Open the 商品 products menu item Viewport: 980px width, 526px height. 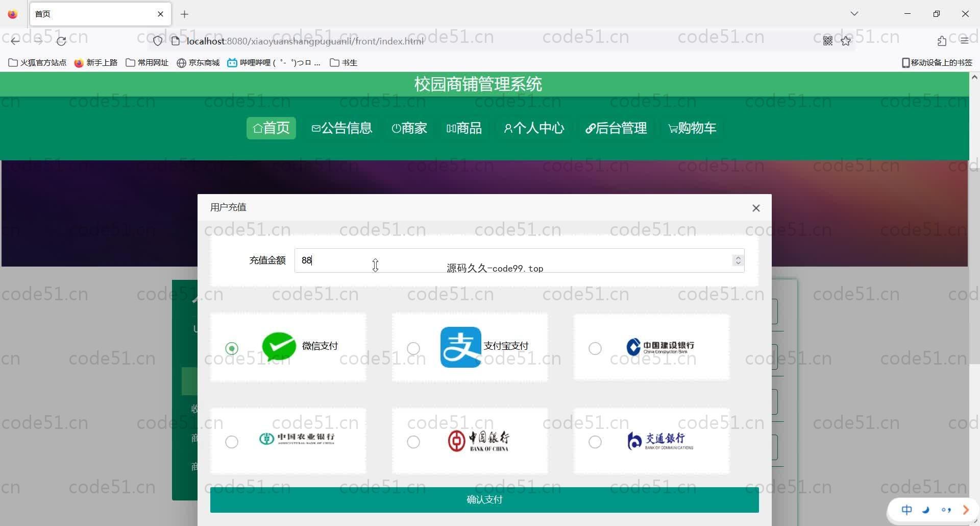coord(464,128)
